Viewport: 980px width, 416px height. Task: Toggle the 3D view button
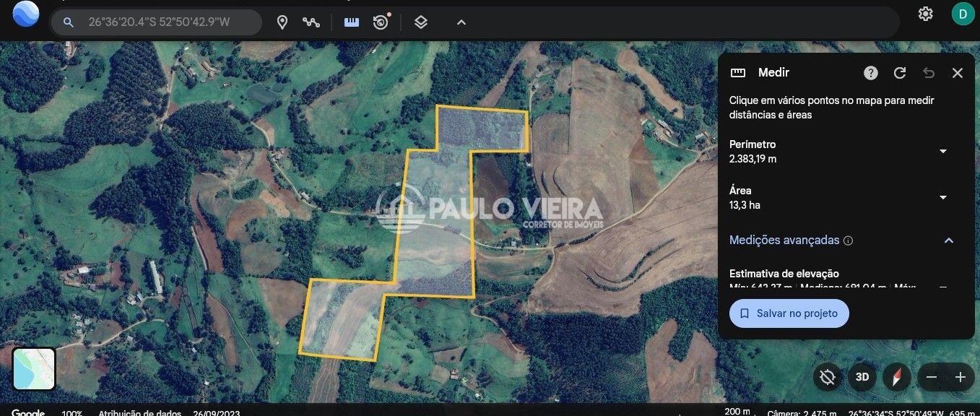tap(862, 377)
